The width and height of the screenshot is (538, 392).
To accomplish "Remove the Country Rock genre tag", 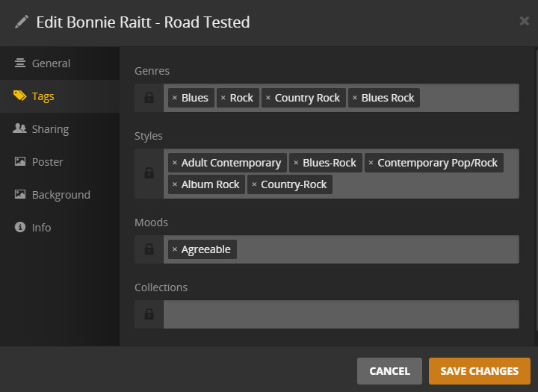I will click(268, 98).
